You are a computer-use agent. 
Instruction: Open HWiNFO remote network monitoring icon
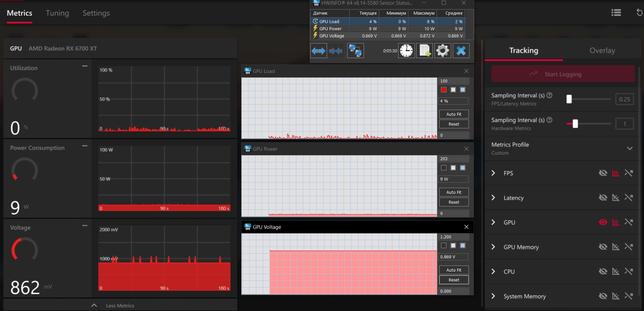pos(355,51)
